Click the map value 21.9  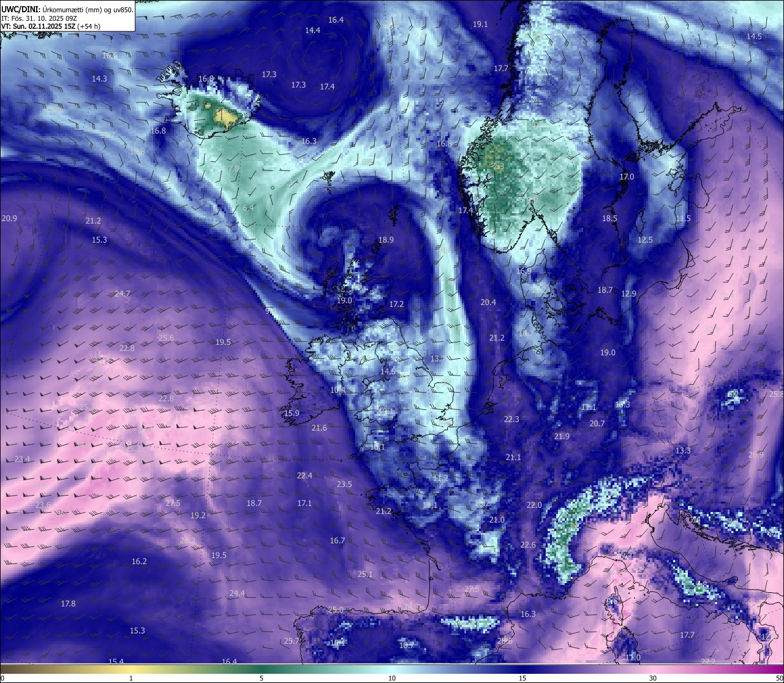(562, 436)
